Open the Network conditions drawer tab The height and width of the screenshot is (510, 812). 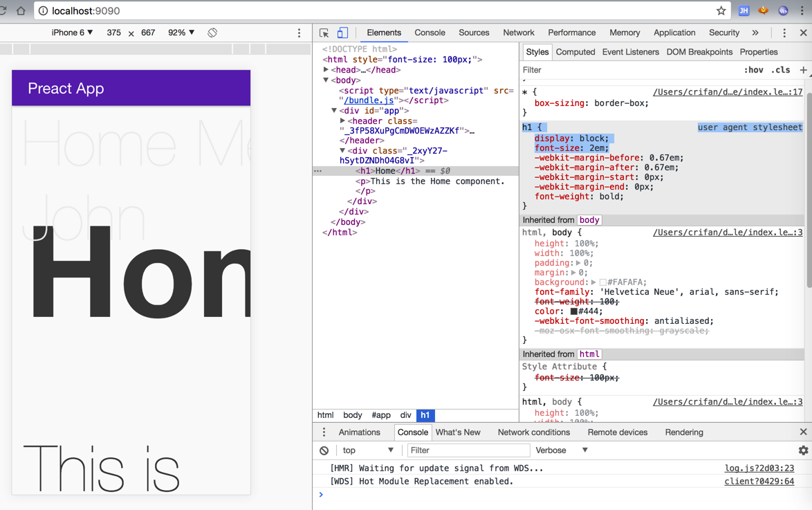[x=534, y=432]
